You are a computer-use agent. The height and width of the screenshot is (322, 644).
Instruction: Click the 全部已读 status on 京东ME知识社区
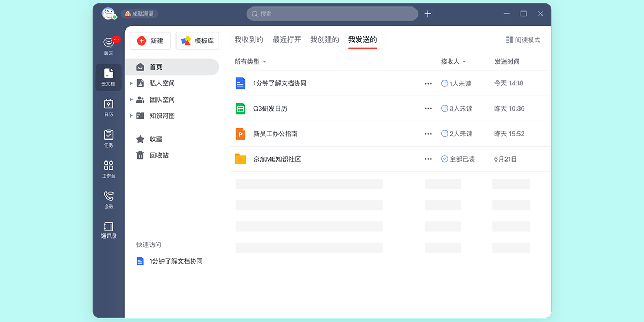click(x=457, y=158)
